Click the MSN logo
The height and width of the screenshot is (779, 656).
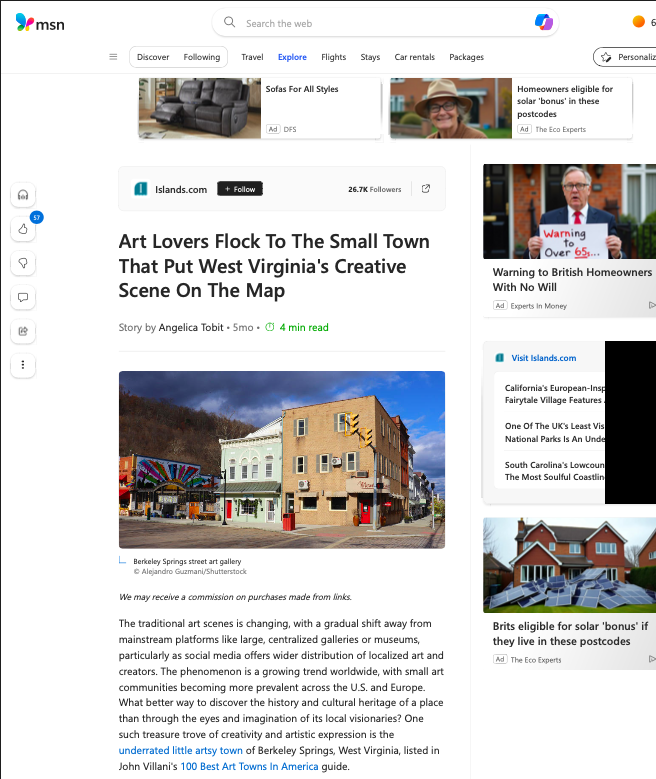pos(40,23)
